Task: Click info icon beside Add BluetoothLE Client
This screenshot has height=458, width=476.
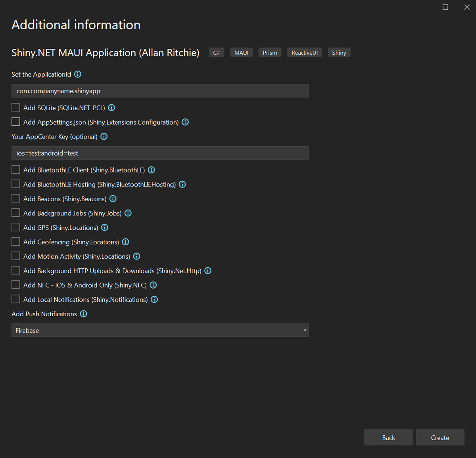Action: point(152,170)
